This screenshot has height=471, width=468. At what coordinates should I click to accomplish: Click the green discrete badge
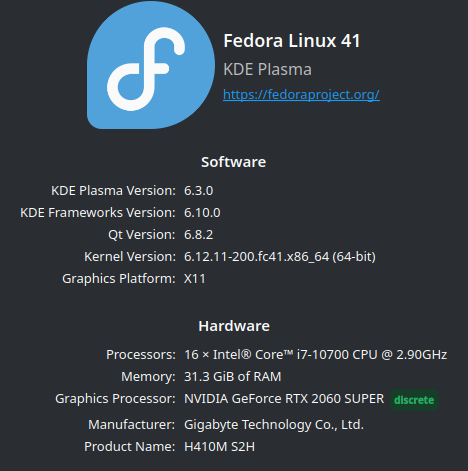(414, 400)
